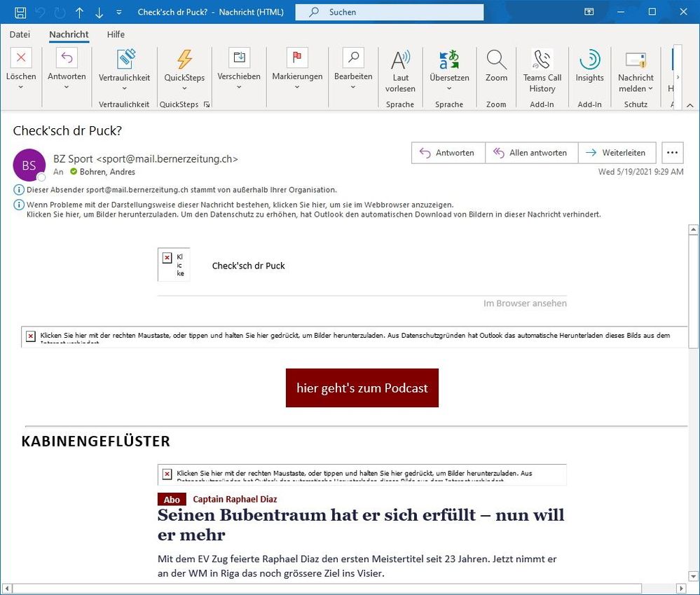
Task: Expand the Übersetzen dropdown arrow
Action: tap(449, 88)
